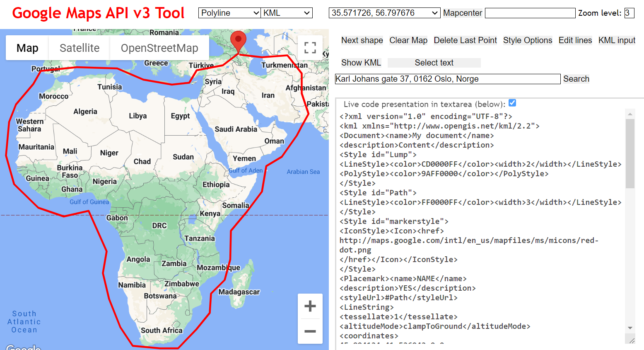
Task: Click the Nigeria label on the map
Action: pos(104,182)
